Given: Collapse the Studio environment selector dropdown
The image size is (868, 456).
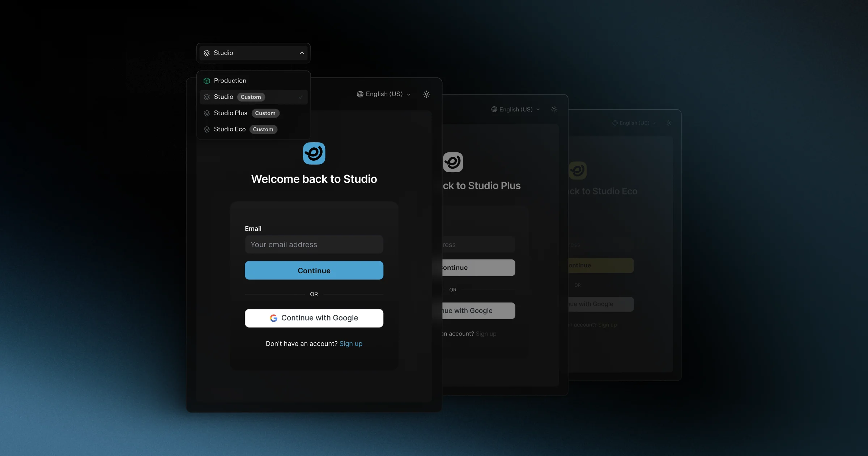Looking at the screenshot, I should 253,53.
